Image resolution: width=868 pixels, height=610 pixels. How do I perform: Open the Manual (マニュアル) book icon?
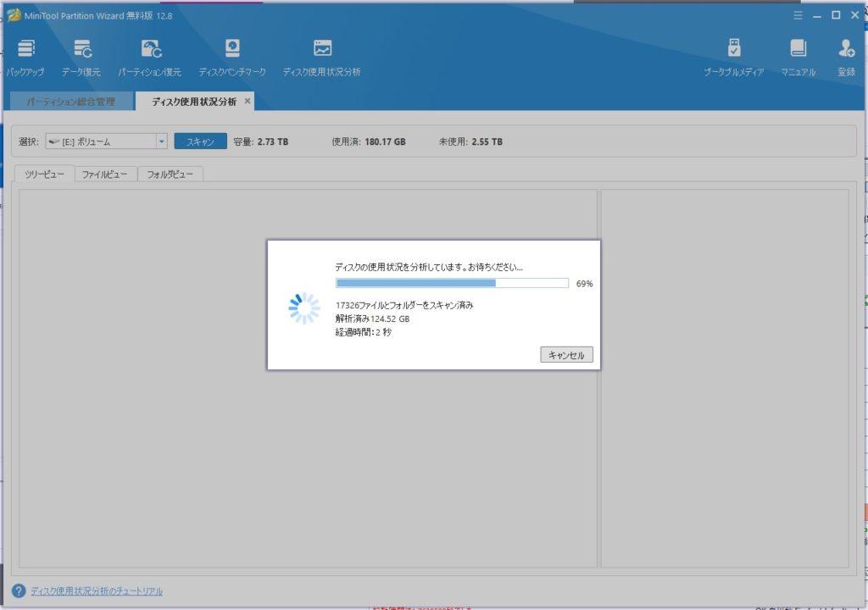tap(798, 48)
